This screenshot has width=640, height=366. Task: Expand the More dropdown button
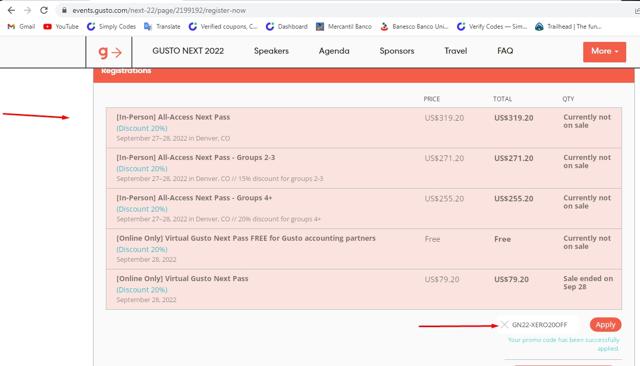coord(604,52)
